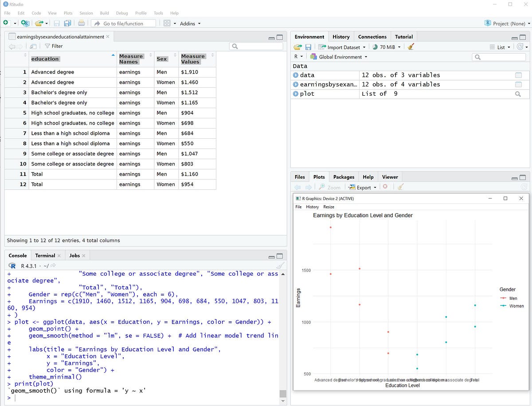Viewport: 532px width, 406px height.
Task: Inspect 'plot' with the magnifier icon
Action: (518, 94)
